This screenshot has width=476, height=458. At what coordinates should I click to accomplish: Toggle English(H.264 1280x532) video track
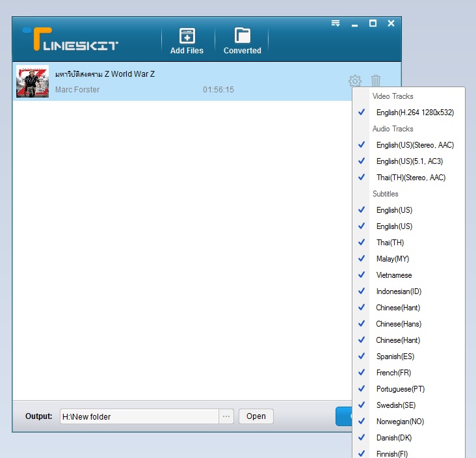click(x=408, y=113)
